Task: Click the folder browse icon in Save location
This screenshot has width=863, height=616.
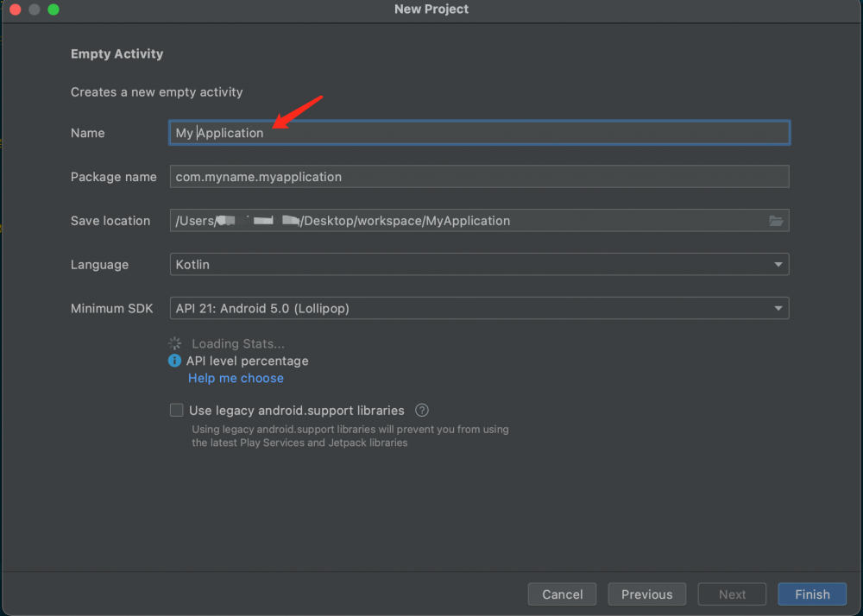Action: pos(776,221)
